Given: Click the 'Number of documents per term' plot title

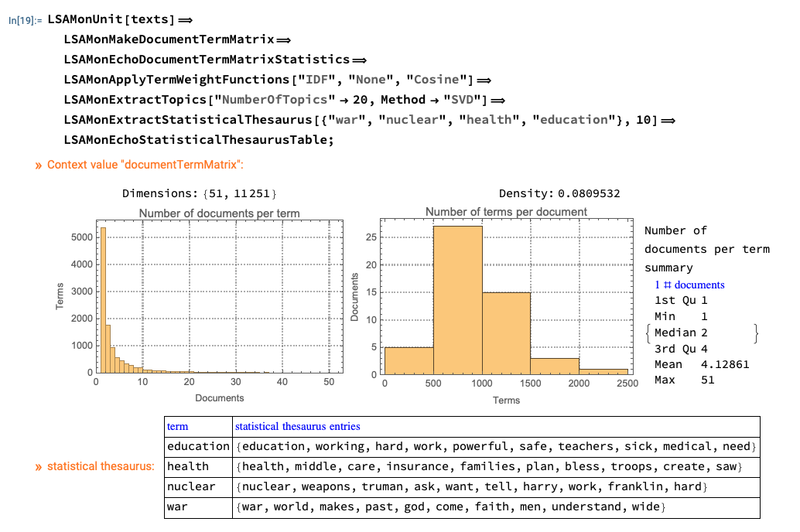Looking at the screenshot, I should coord(219,213).
